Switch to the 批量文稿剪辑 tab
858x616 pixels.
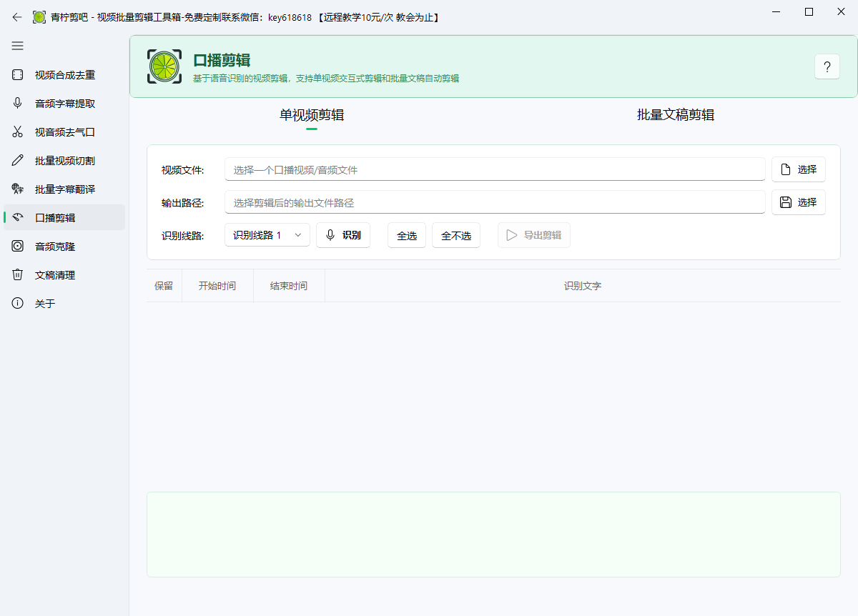(674, 114)
